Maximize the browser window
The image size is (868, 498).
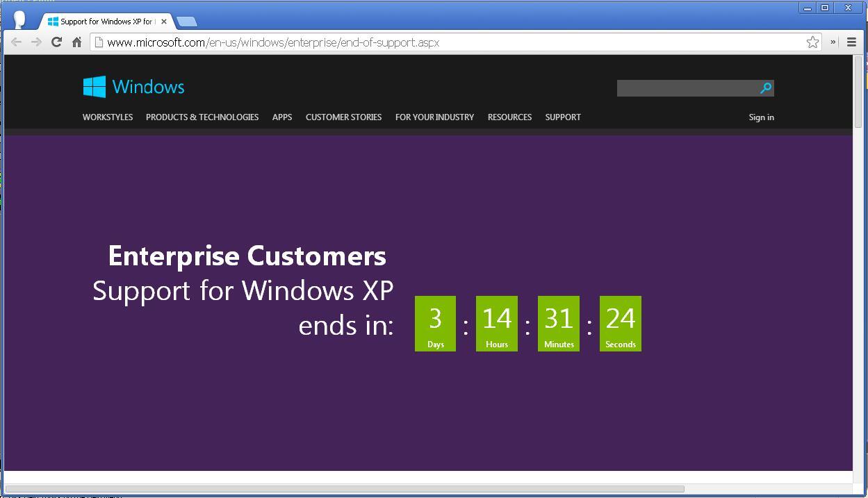826,8
